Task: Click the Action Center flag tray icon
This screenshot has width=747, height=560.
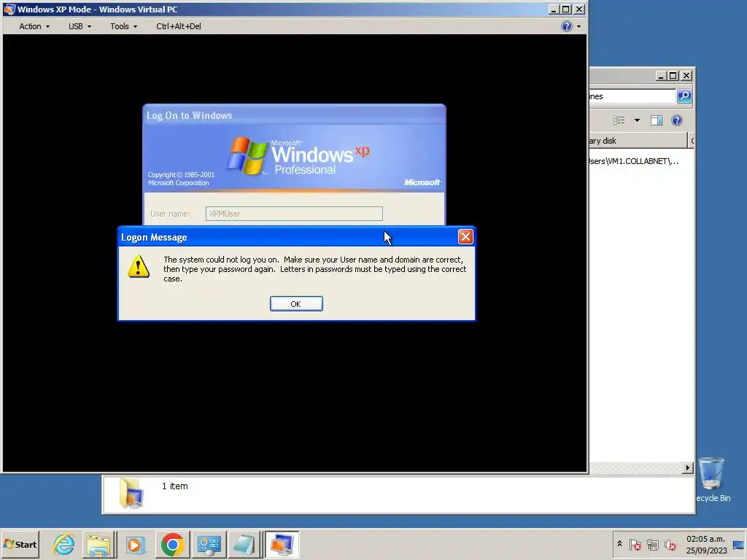Action: 635,545
